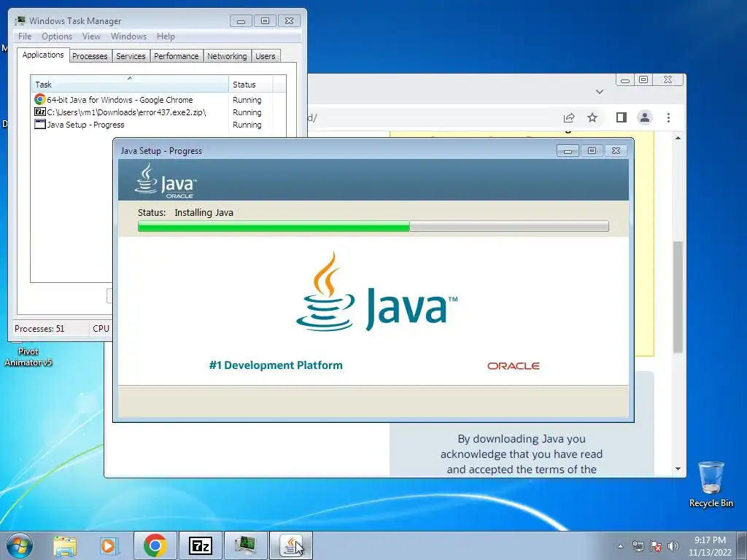Show hidden system tray icons
The image size is (747, 560).
pyautogui.click(x=620, y=546)
